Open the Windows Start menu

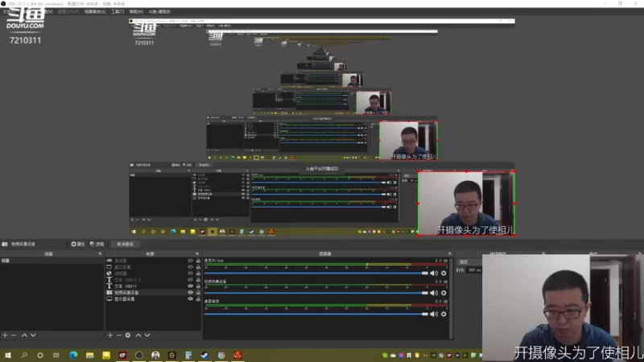coord(8,356)
